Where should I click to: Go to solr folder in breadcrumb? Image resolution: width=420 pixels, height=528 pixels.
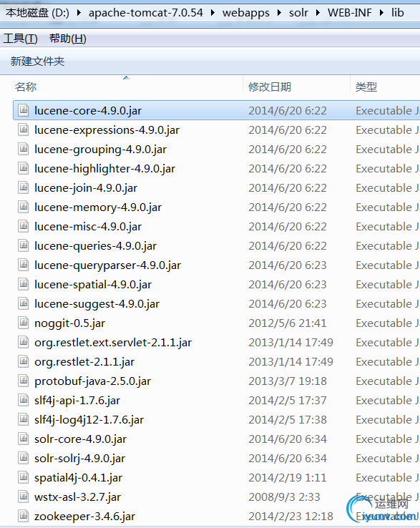click(298, 13)
